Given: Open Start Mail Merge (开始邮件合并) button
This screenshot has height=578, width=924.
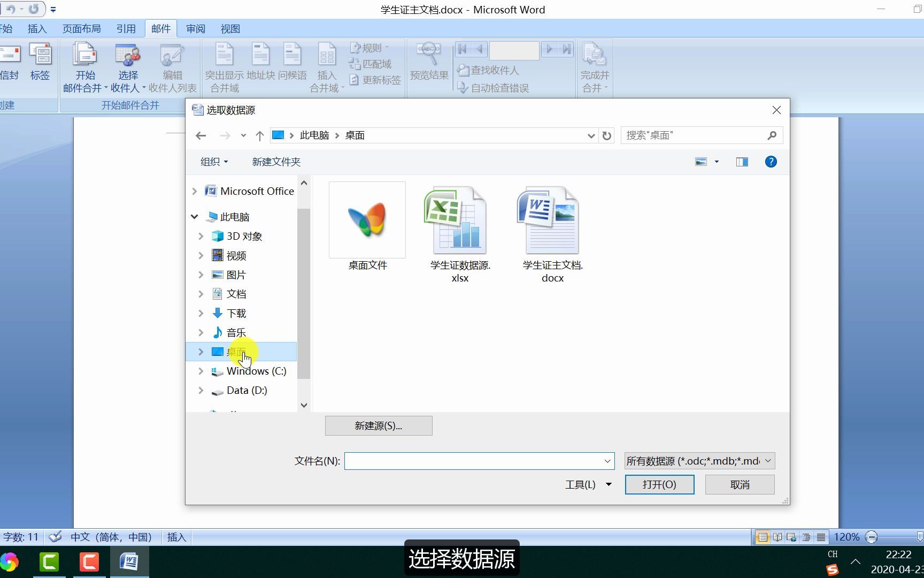Looking at the screenshot, I should [85, 67].
